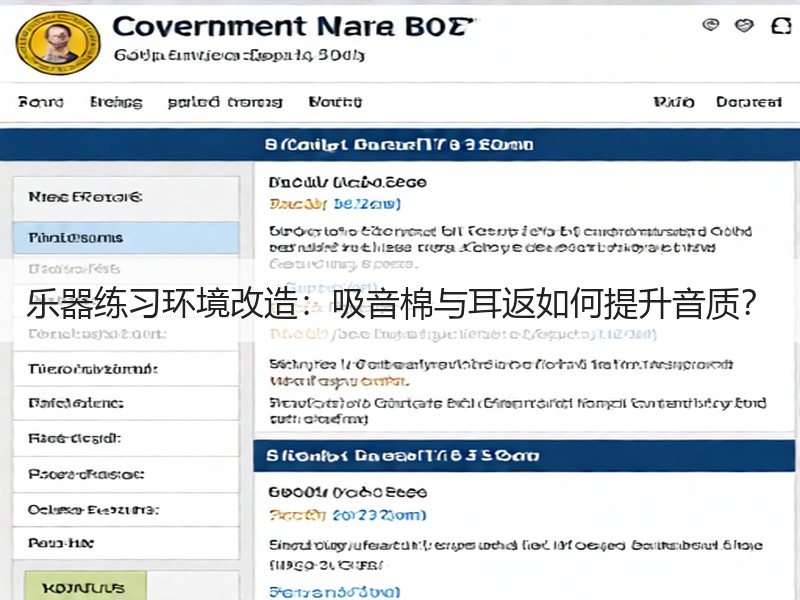Click the blue date link under the first headline

point(367,204)
